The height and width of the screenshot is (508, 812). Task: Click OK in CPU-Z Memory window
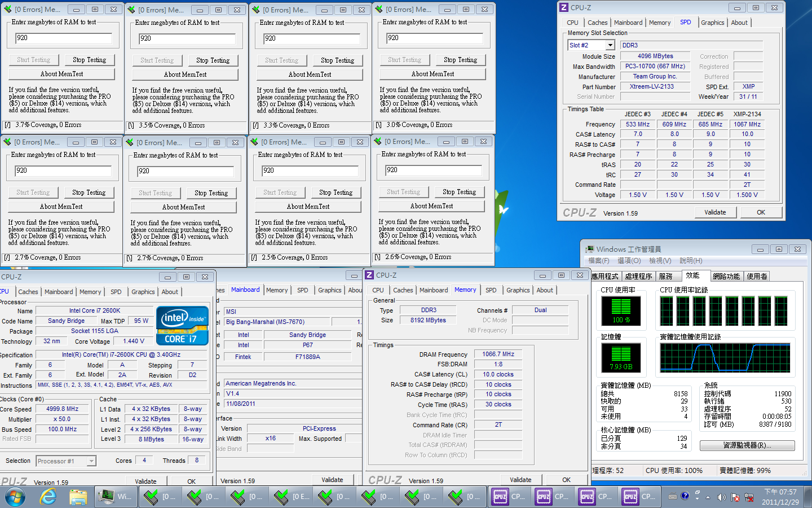coord(566,480)
